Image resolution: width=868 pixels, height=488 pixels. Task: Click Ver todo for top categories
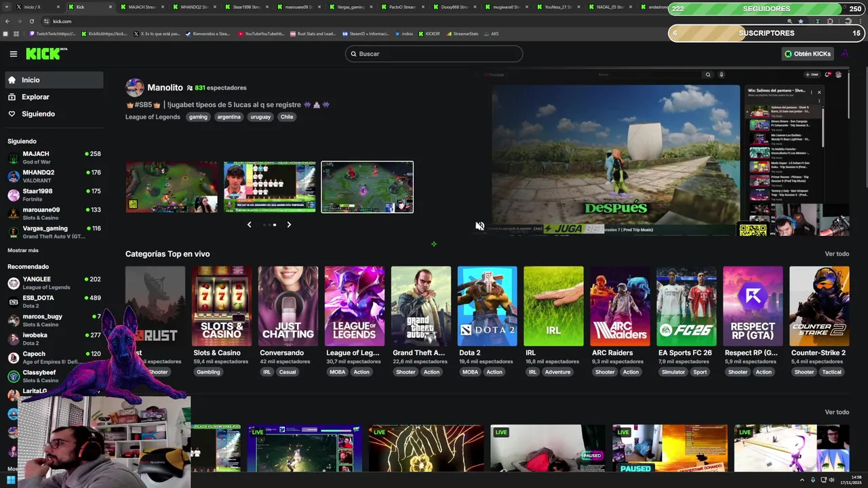(837, 253)
